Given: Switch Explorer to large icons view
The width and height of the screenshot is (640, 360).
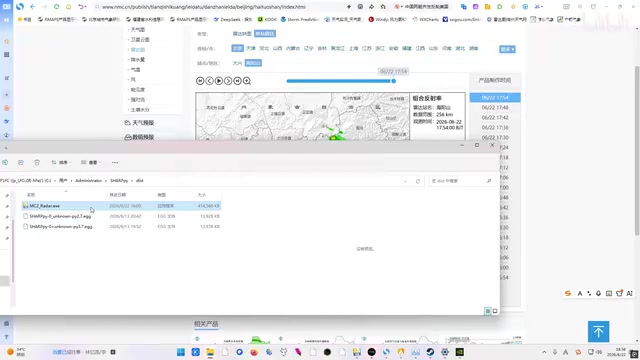Looking at the screenshot, I should (495, 311).
